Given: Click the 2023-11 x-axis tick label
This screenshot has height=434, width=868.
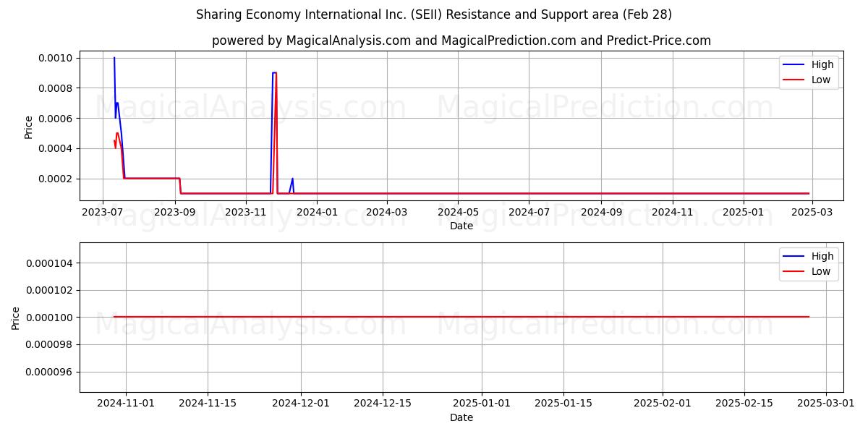Looking at the screenshot, I should (247, 212).
